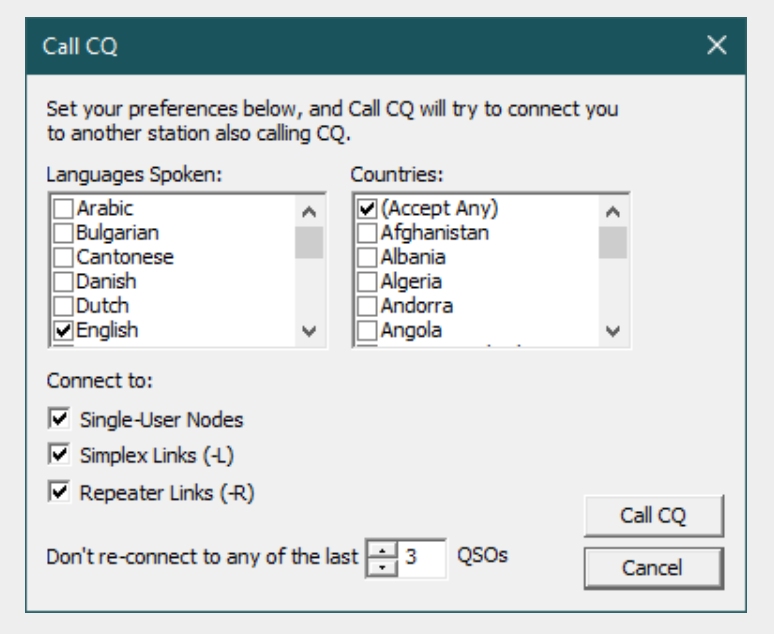The height and width of the screenshot is (634, 774).
Task: Toggle the Simplex Links (-L) checkbox
Action: tap(62, 455)
